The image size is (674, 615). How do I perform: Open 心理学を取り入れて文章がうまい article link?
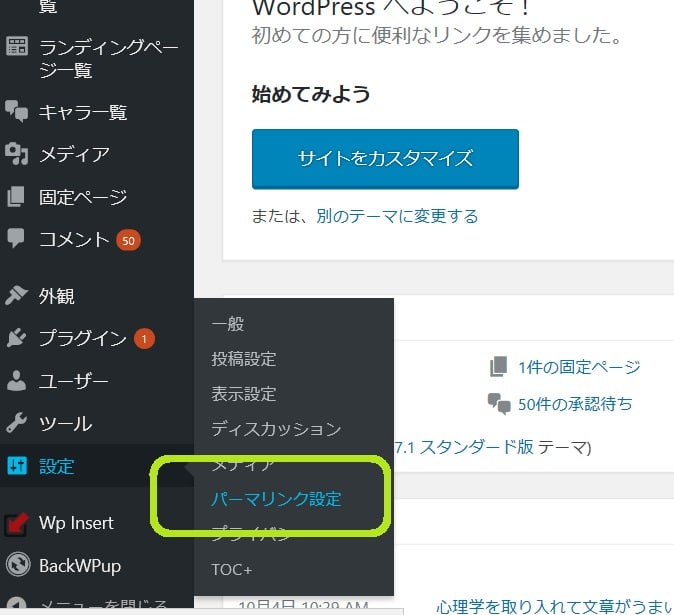555,607
